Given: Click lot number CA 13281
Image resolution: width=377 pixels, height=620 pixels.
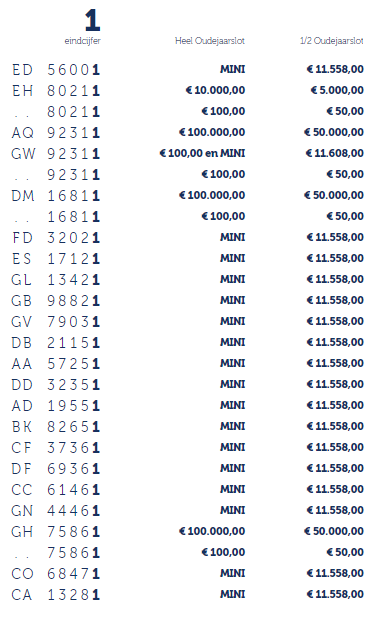Looking at the screenshot, I should pos(56,595).
